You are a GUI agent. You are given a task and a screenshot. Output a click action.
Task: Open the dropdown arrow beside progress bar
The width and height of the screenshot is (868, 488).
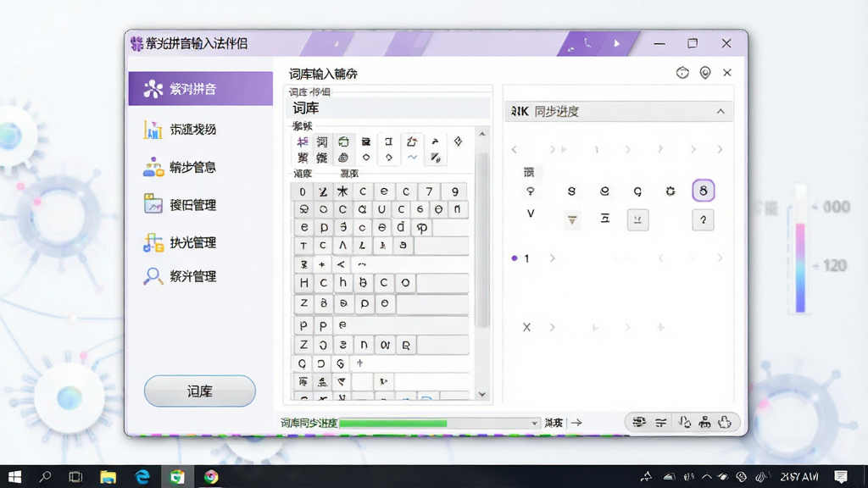[534, 424]
